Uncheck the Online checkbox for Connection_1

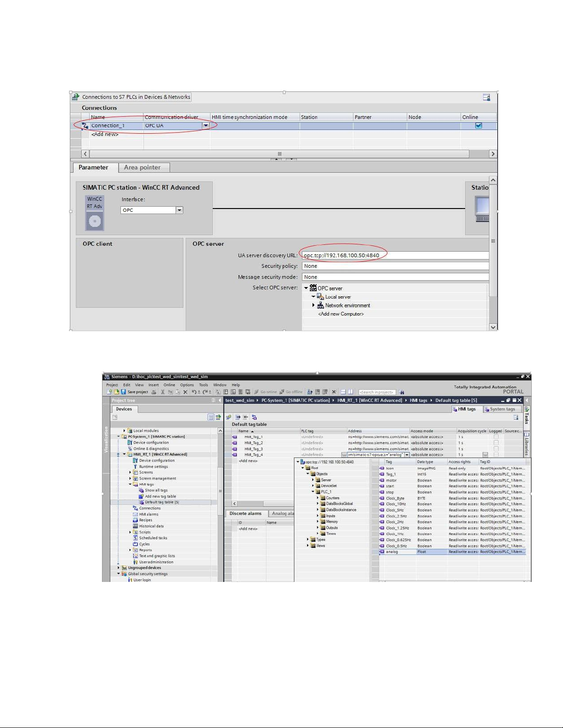coord(478,125)
